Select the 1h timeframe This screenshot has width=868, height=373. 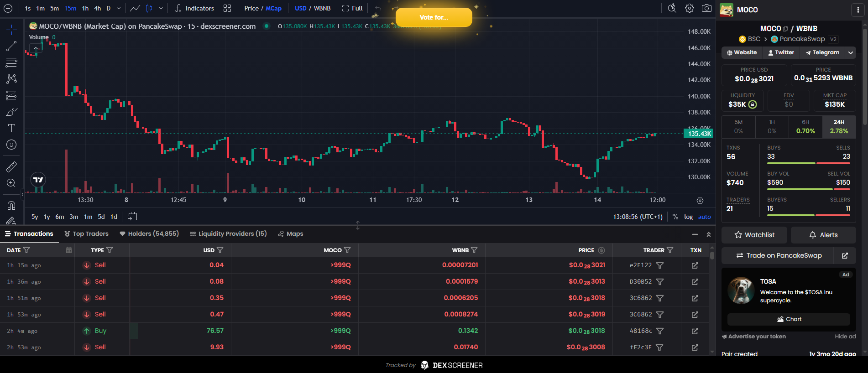pos(85,8)
